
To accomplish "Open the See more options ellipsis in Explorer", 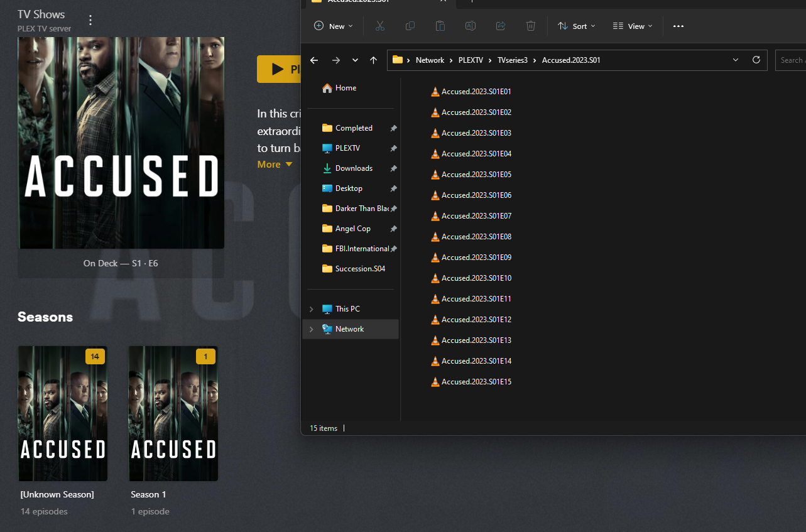I will 678,26.
